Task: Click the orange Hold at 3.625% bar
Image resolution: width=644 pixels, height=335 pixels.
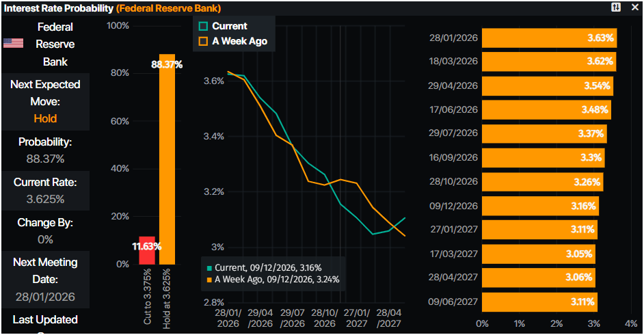Action: coord(167,159)
